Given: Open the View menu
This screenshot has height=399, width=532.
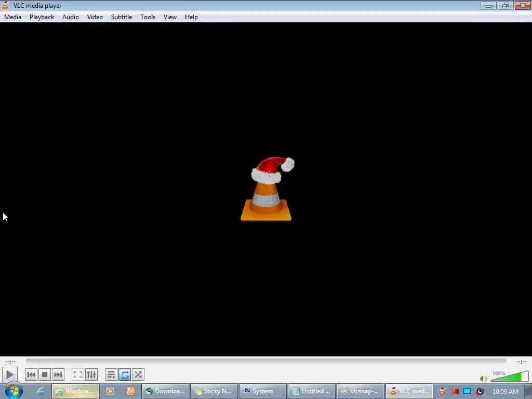Looking at the screenshot, I should [x=170, y=17].
